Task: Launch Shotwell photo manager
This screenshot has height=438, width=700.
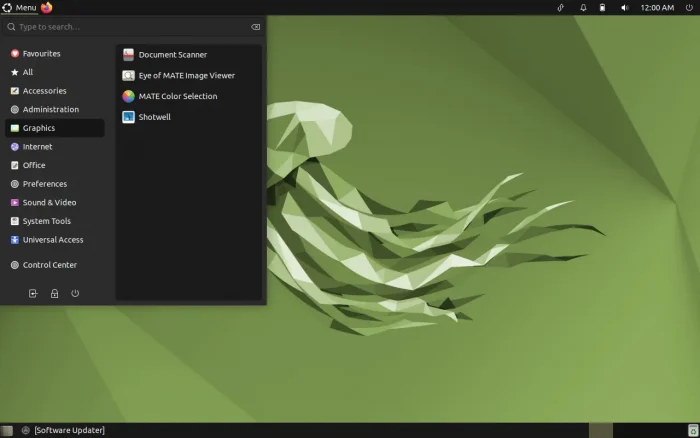Action: (x=156, y=117)
